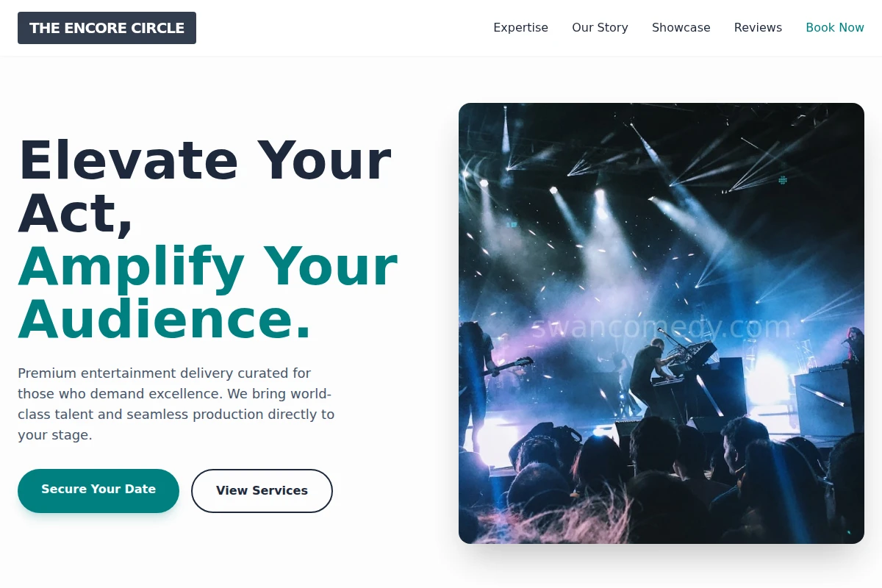Click the Premium entertainment description paragraph
The width and height of the screenshot is (882, 588).
(176, 404)
